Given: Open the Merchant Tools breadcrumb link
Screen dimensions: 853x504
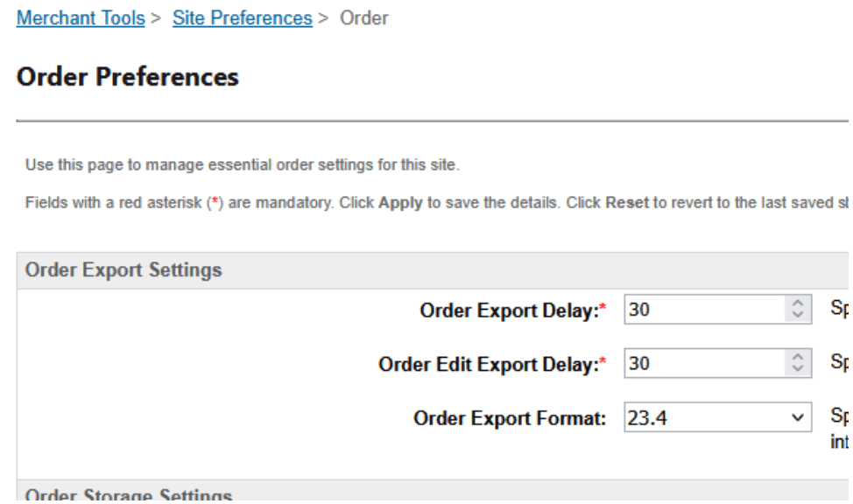Looking at the screenshot, I should [81, 18].
